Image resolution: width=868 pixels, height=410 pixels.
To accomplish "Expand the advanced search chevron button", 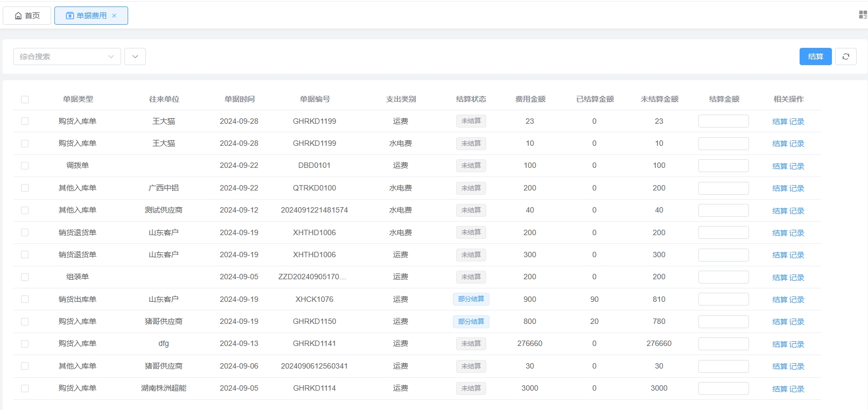I will [135, 56].
